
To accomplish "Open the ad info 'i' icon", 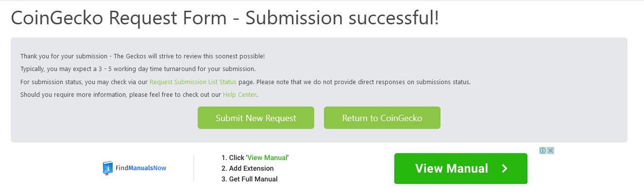I will click(543, 151).
